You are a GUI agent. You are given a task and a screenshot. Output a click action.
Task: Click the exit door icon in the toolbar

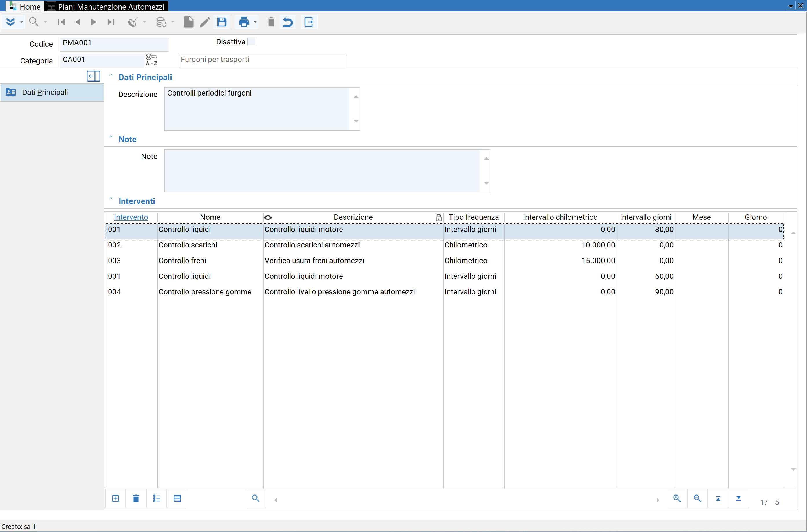click(x=309, y=22)
